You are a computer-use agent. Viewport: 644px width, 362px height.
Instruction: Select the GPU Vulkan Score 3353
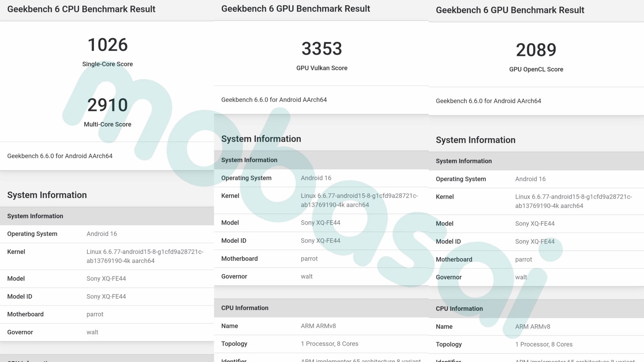(x=322, y=49)
